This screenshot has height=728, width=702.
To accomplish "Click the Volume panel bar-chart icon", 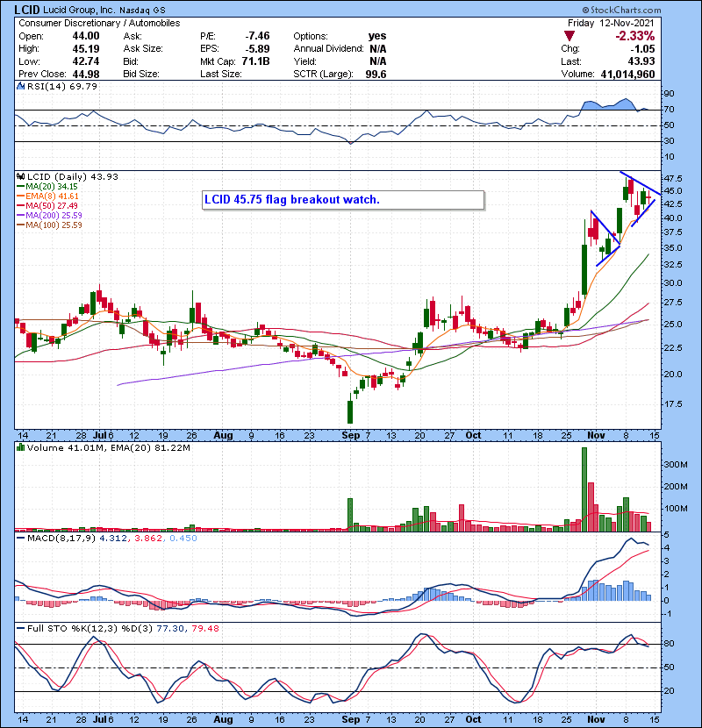I will pyautogui.click(x=20, y=447).
